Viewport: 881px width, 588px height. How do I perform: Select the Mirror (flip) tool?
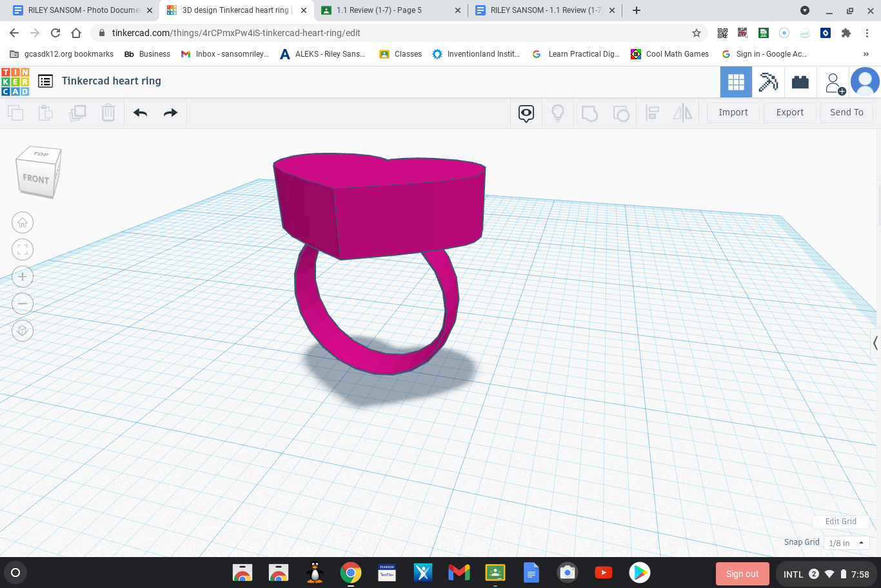click(x=682, y=112)
